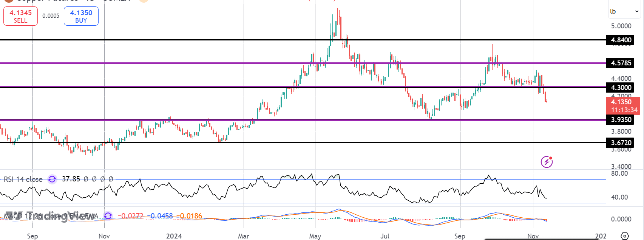This screenshot has width=644, height=240.
Task: Click the RSI 14 close indicator title
Action: click(x=23, y=179)
